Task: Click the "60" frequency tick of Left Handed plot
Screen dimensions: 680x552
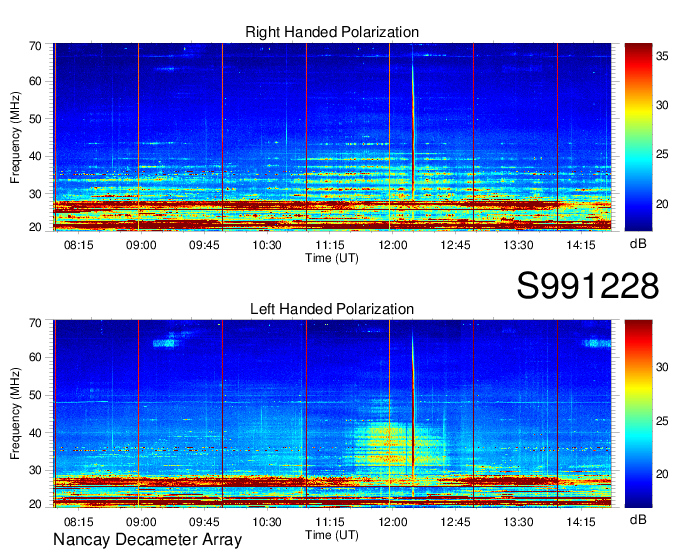Action: 36,358
